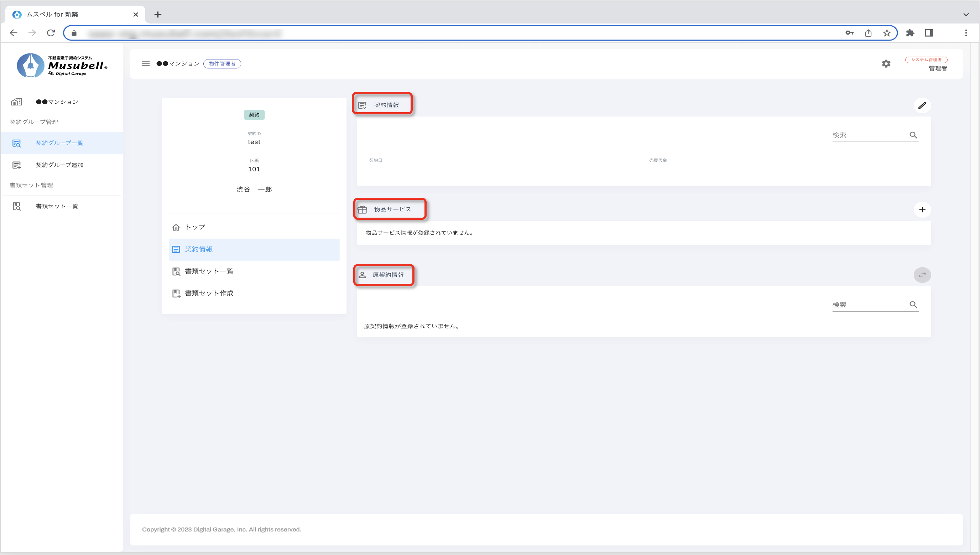
Task: Click the swap arrows icon beside 原契約情報
Action: point(922,275)
